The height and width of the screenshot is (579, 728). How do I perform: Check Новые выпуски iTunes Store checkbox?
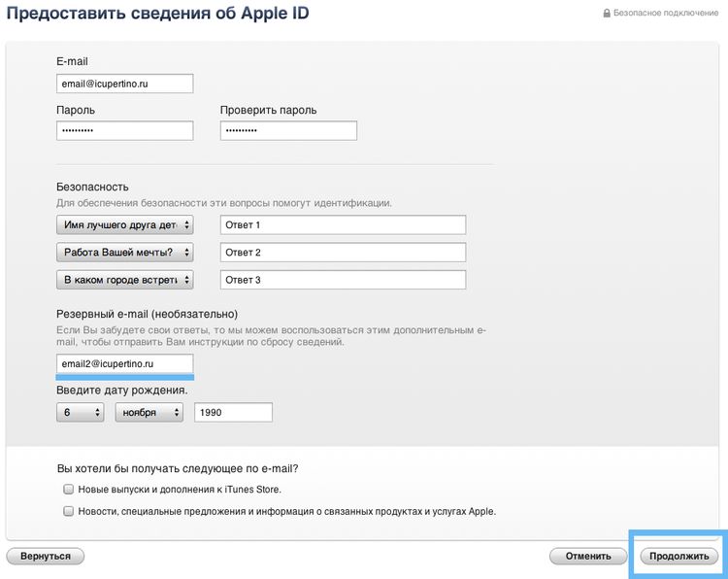68,489
